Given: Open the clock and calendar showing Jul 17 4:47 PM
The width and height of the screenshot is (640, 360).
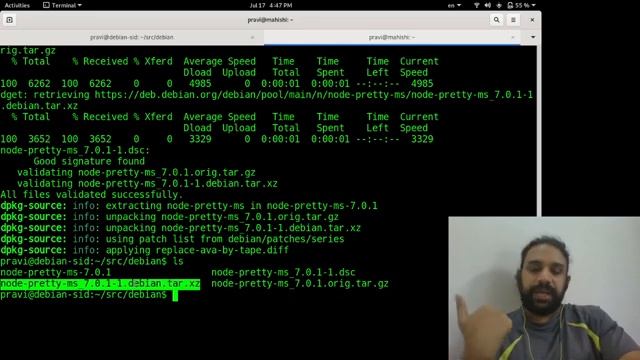Looking at the screenshot, I should click(271, 5).
